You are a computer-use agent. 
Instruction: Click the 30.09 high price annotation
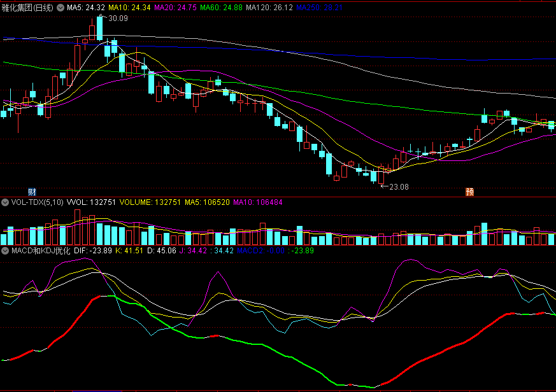coord(118,18)
